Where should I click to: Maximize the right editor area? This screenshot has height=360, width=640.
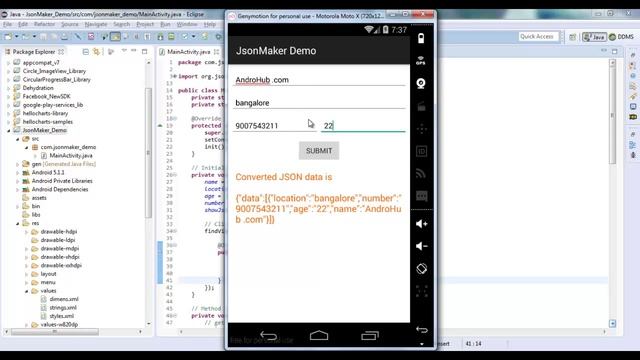click(615, 51)
